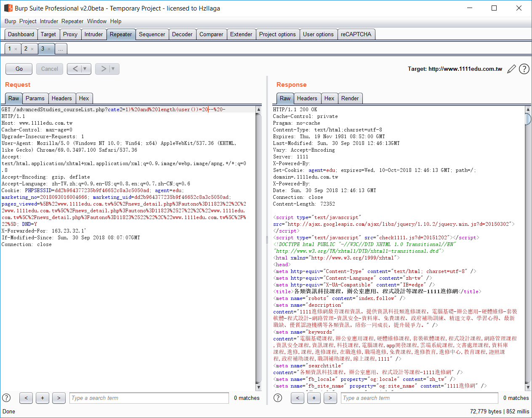Switch to the Decoder tab
532x418 pixels.
coord(182,35)
